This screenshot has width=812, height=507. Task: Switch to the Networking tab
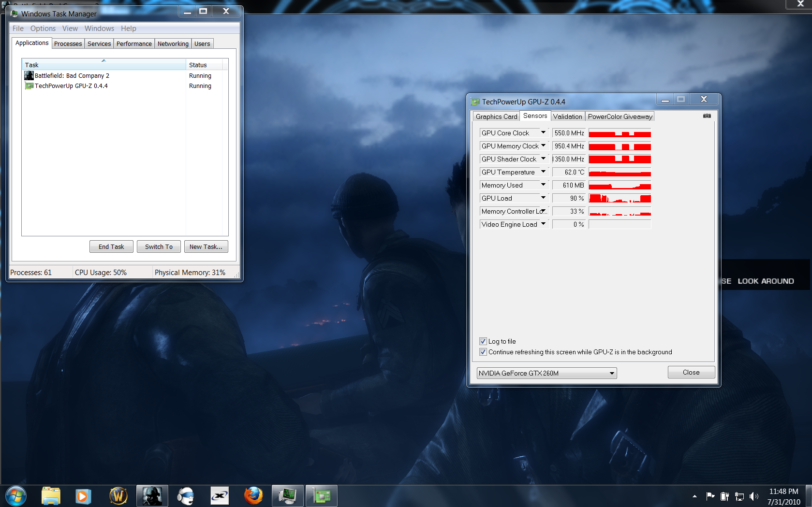173,43
